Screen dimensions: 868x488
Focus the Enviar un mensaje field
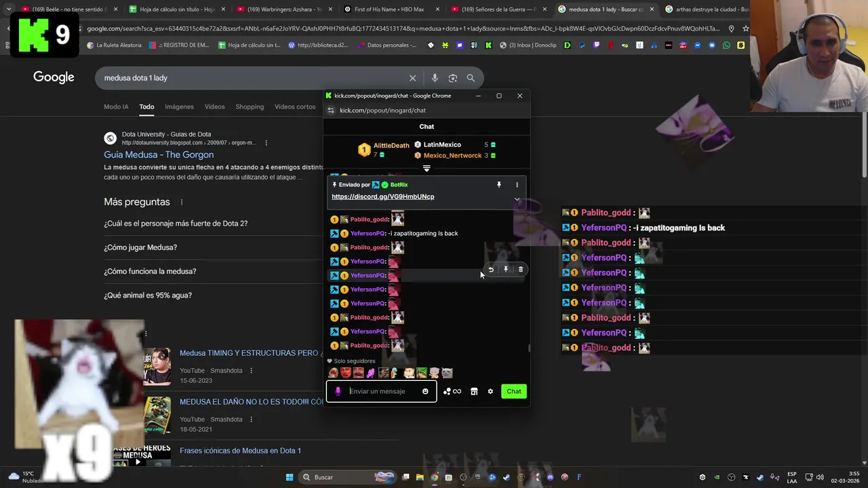pyautogui.click(x=382, y=391)
